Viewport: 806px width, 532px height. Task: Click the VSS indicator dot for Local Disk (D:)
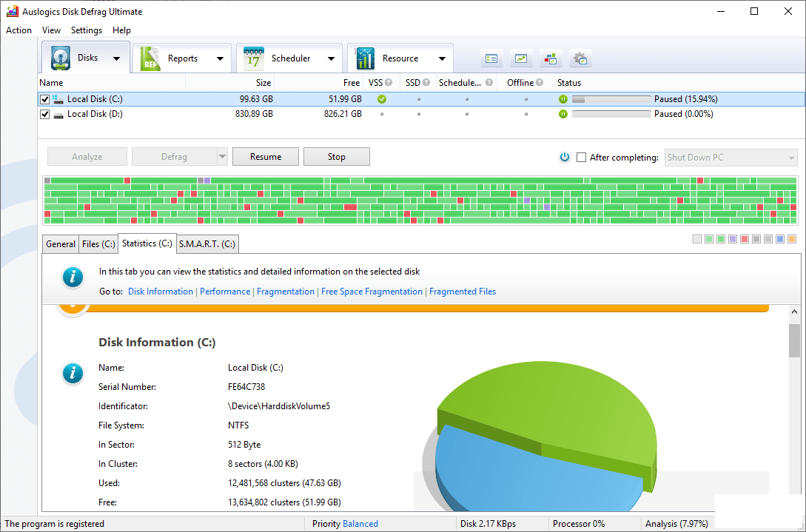click(381, 114)
